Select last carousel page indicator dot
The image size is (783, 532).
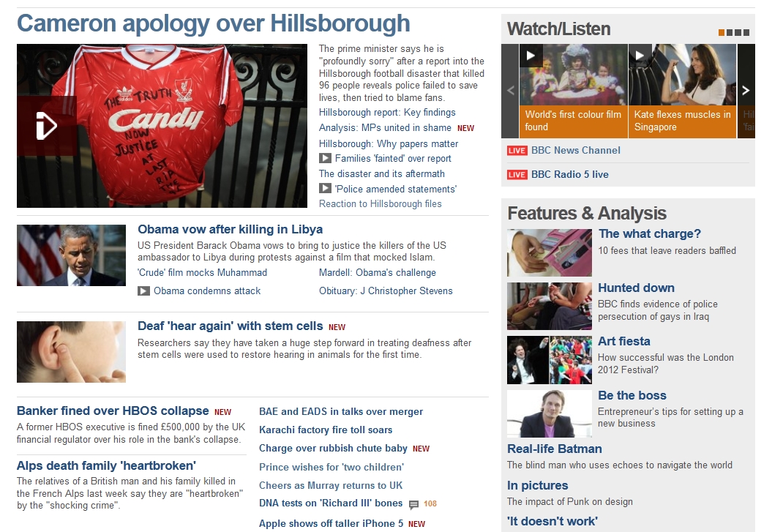pyautogui.click(x=746, y=32)
